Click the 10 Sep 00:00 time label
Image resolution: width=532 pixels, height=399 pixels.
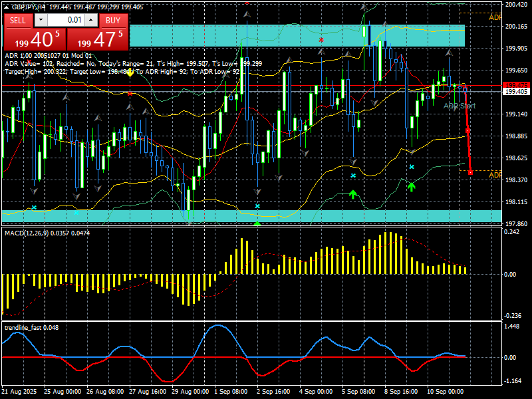(445, 391)
